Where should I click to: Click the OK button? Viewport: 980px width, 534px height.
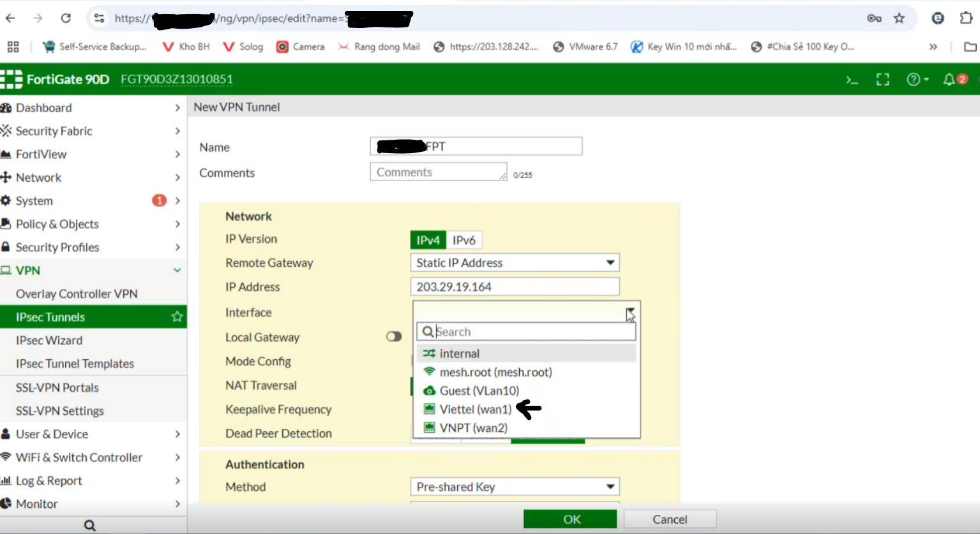(570, 519)
